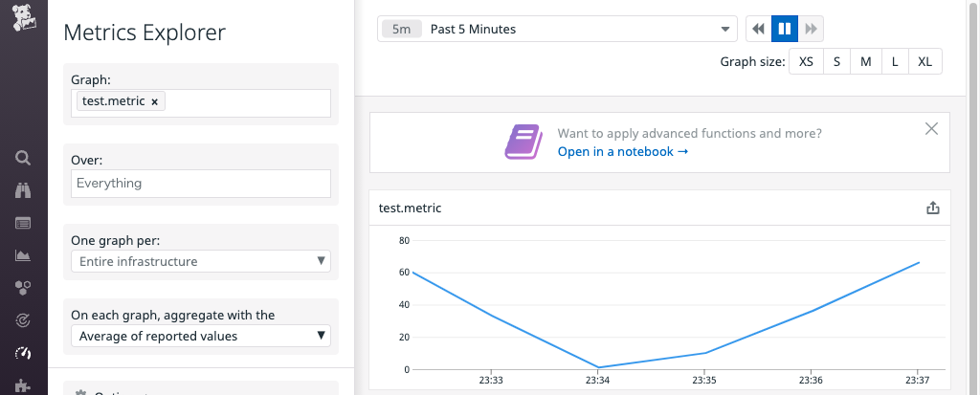
Task: Set graph size to XL
Action: (925, 62)
